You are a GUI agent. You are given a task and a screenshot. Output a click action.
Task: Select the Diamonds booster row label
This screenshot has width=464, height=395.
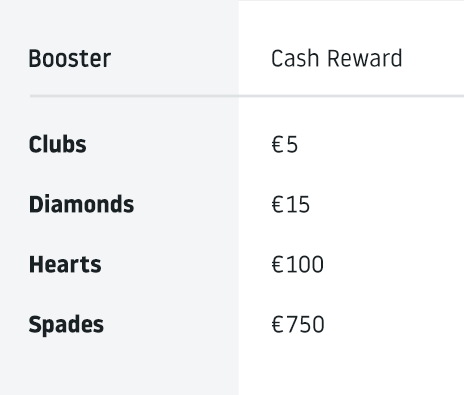point(82,204)
